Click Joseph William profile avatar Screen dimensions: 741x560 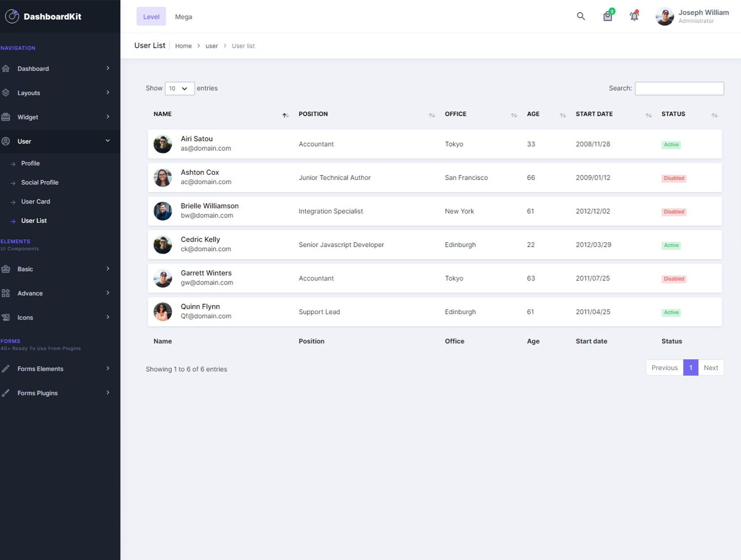point(664,16)
